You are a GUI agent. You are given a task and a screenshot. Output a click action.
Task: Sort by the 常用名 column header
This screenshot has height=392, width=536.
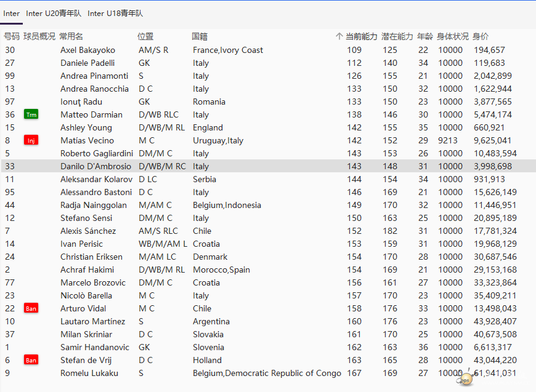click(x=71, y=36)
